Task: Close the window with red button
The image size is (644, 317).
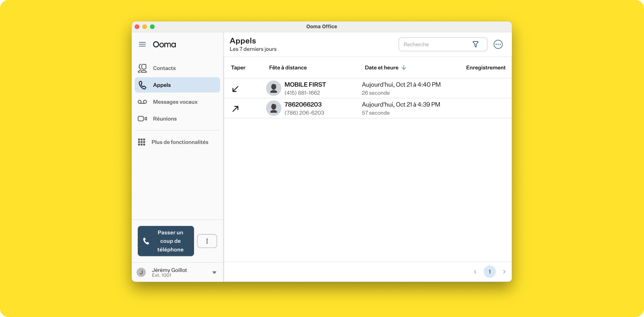Action: point(137,27)
